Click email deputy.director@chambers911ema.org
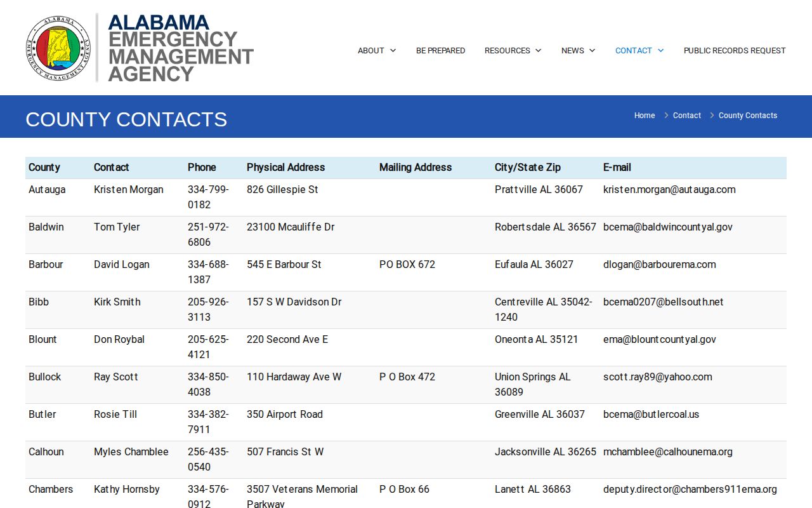 pyautogui.click(x=690, y=490)
